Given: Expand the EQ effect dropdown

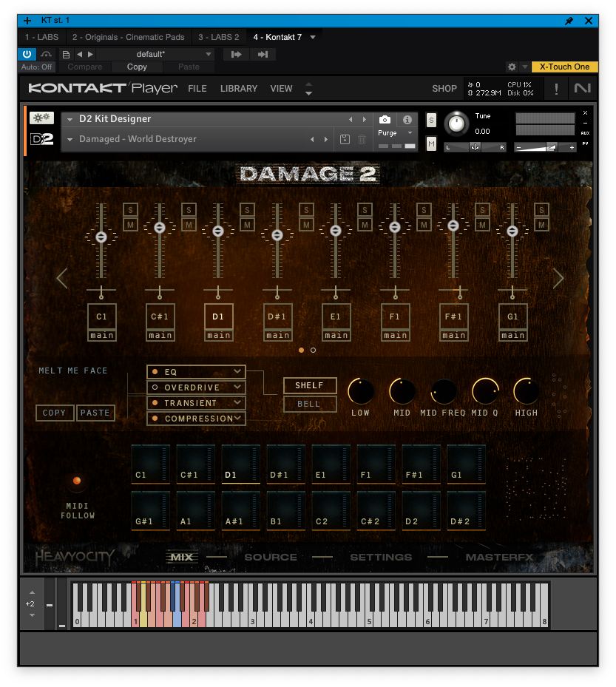Looking at the screenshot, I should click(237, 371).
